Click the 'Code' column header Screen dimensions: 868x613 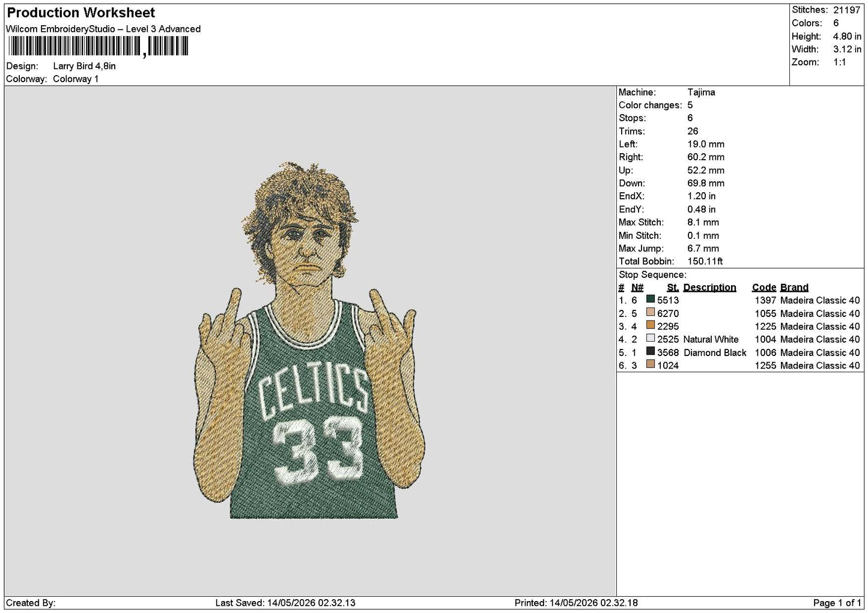(x=764, y=288)
